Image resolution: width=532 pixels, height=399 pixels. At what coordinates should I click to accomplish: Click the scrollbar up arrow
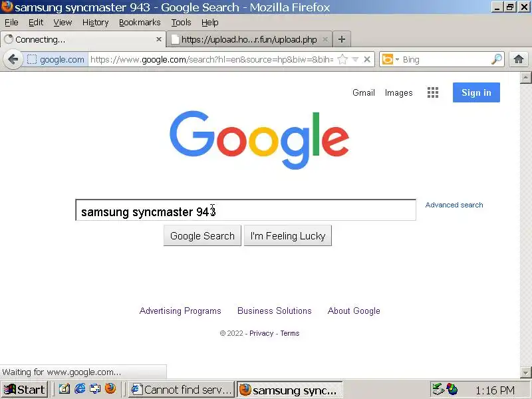pos(525,78)
